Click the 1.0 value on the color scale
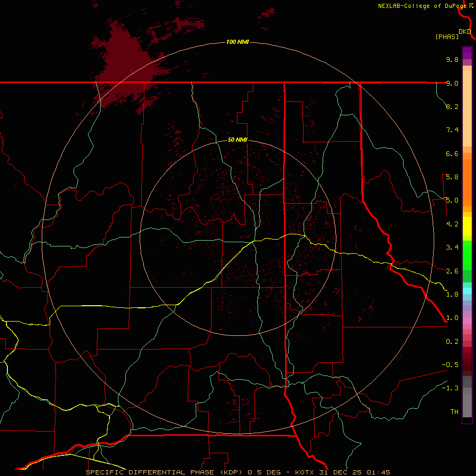 point(452,318)
